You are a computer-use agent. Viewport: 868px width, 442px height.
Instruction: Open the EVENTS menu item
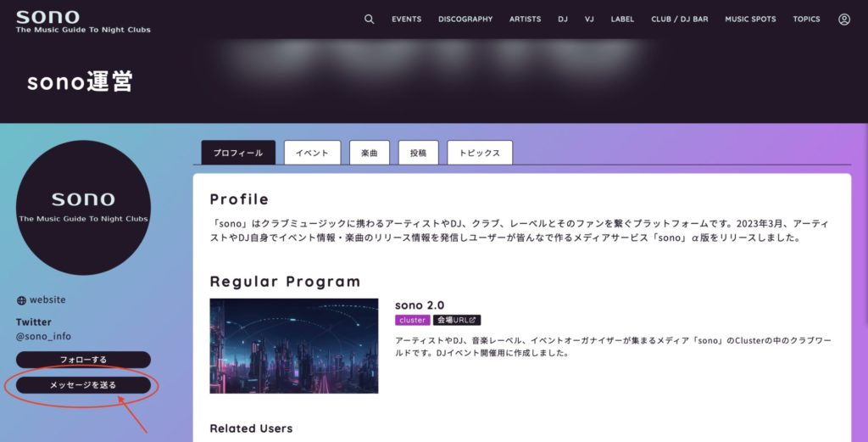(407, 20)
